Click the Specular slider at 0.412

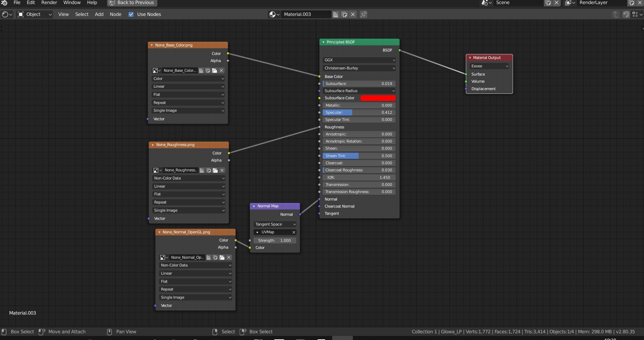359,112
